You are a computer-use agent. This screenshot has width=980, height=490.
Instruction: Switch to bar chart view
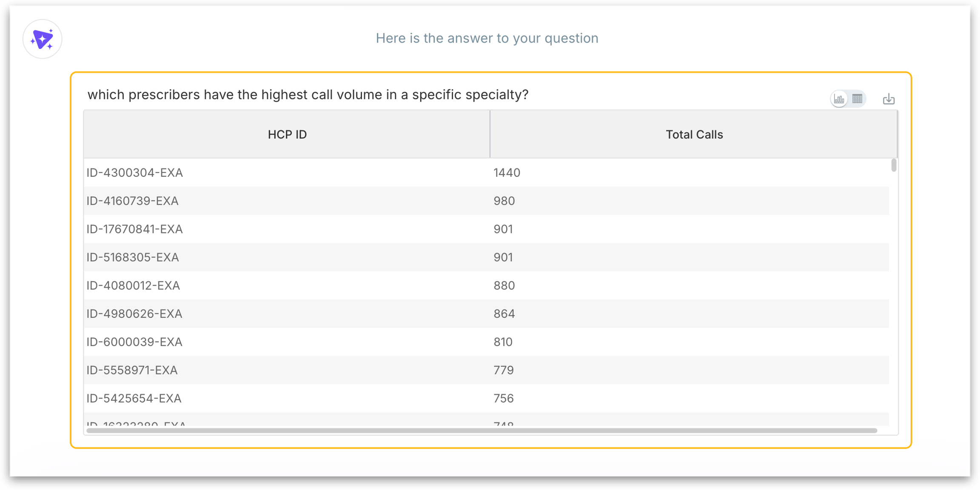point(839,99)
